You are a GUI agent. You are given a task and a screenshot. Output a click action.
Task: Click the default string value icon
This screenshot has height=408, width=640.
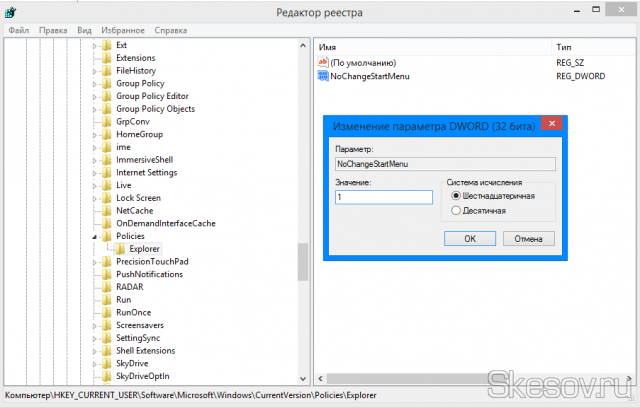(x=322, y=62)
